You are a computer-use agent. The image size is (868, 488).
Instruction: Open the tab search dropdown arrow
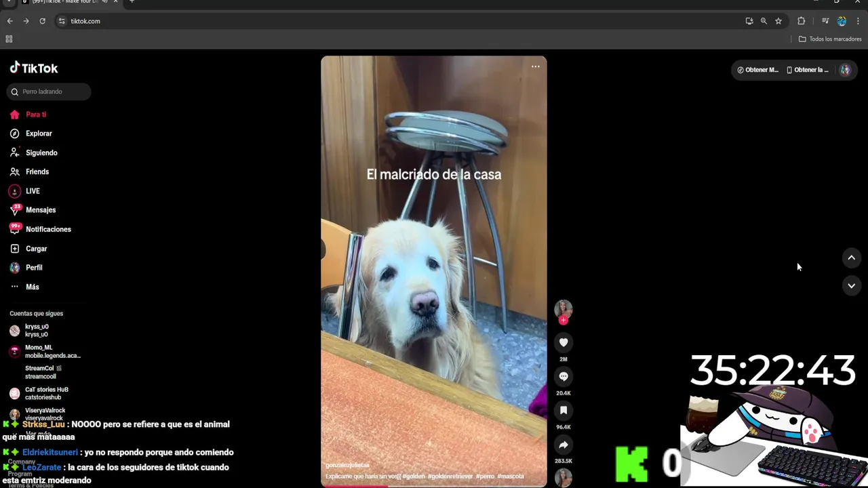[x=8, y=2]
